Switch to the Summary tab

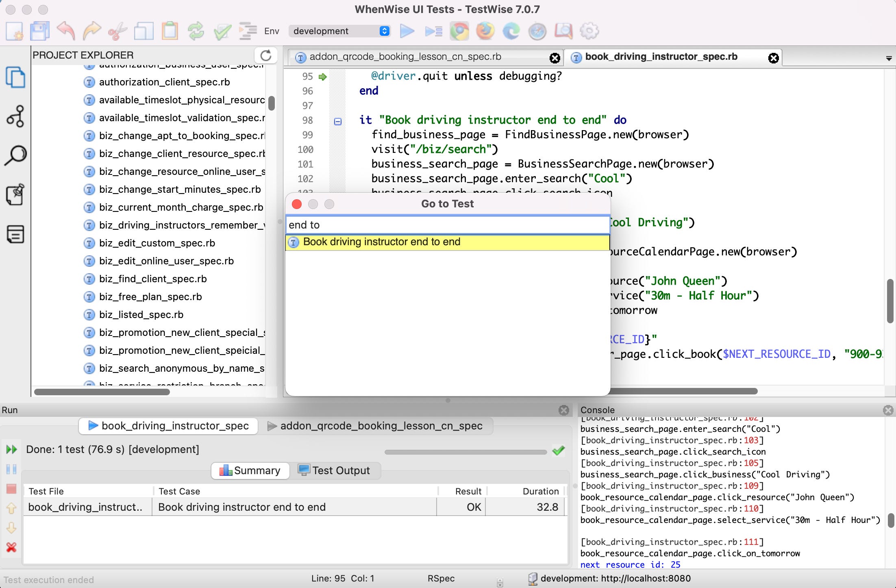[250, 470]
